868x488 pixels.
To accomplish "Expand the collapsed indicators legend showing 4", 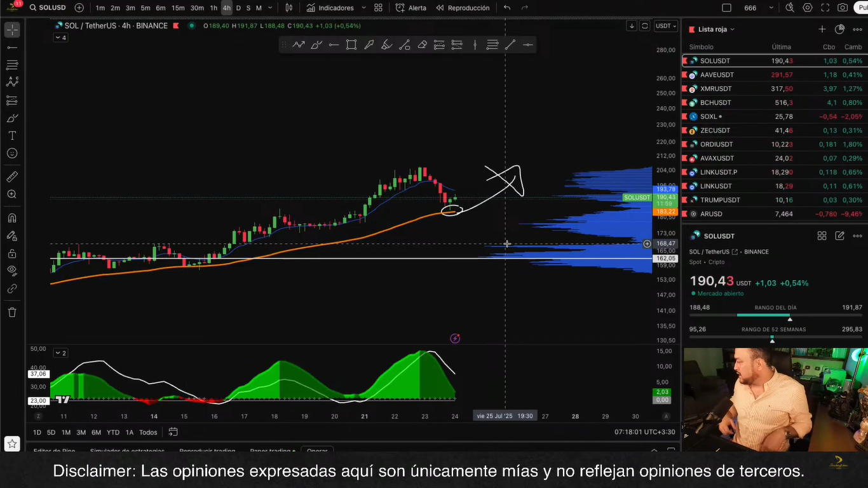I will click(60, 37).
